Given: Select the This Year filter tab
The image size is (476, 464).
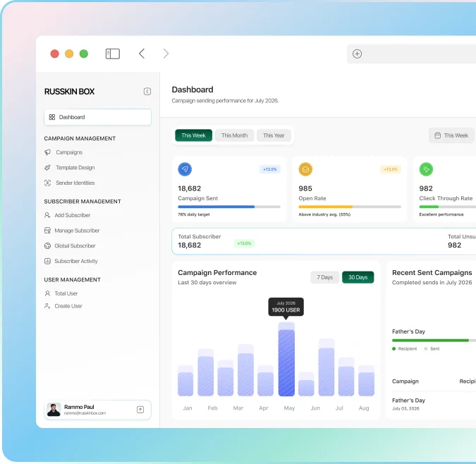Looking at the screenshot, I should [x=274, y=135].
